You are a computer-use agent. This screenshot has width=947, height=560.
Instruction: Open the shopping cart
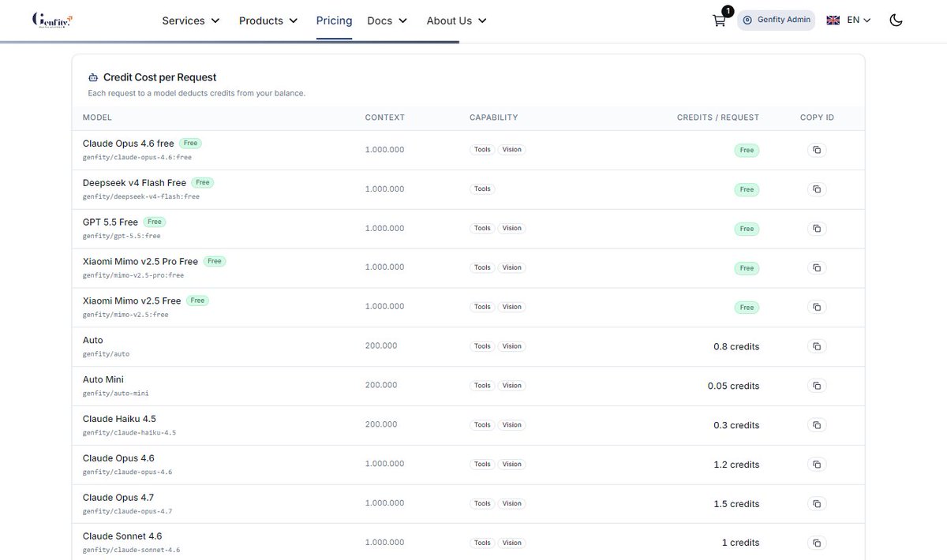point(719,21)
